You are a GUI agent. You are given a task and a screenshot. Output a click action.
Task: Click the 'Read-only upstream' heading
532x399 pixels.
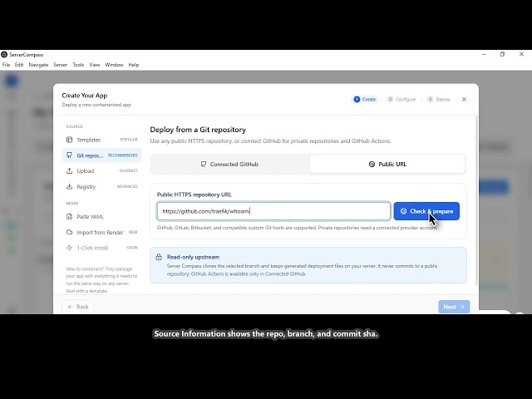tap(193, 257)
